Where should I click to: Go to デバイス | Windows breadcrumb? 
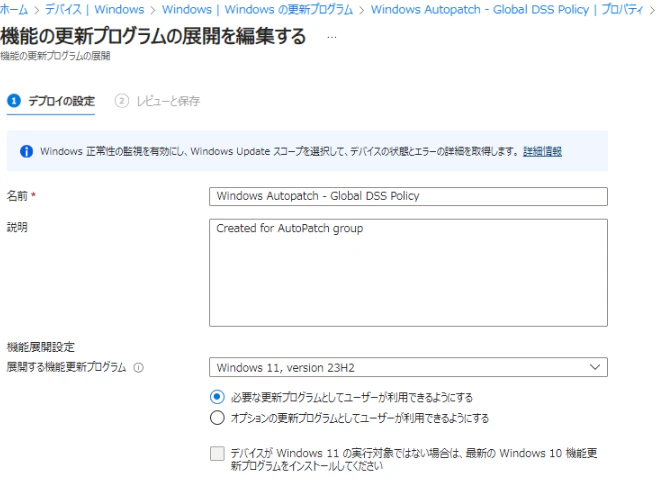94,9
